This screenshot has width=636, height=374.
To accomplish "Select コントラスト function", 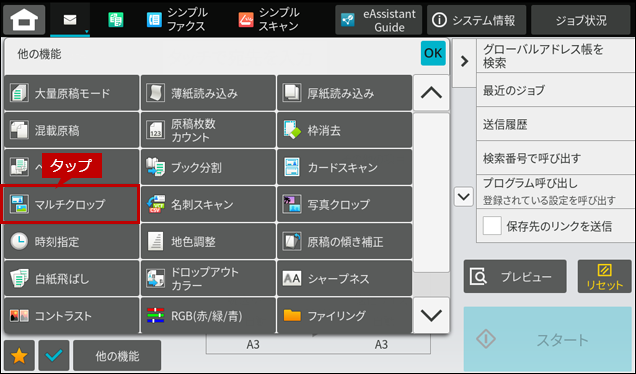I will 71,315.
